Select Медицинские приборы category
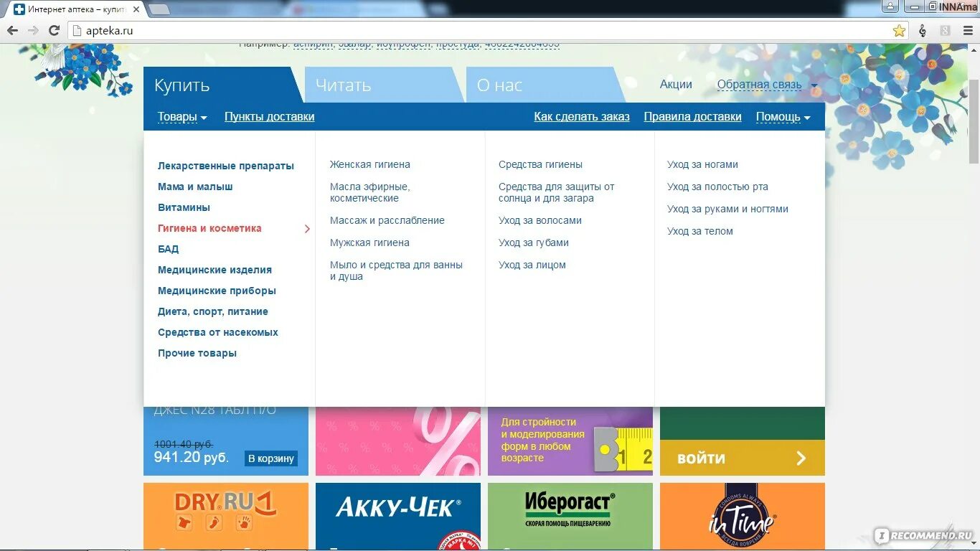 [217, 291]
